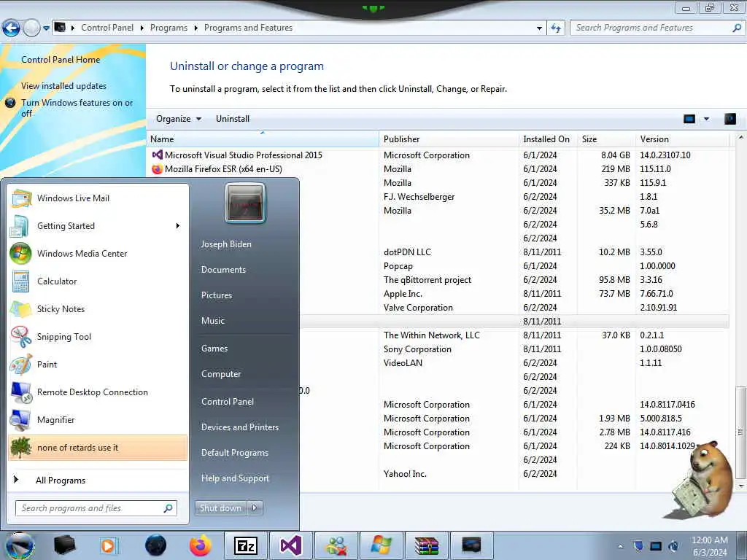Click the Refresh button next to address bar
The image size is (747, 560).
coord(555,28)
